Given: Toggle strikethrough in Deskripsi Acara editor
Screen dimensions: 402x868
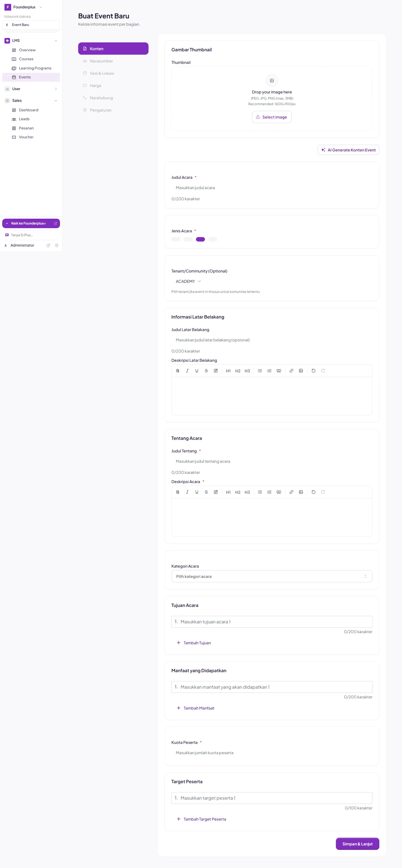Looking at the screenshot, I should click(206, 492).
